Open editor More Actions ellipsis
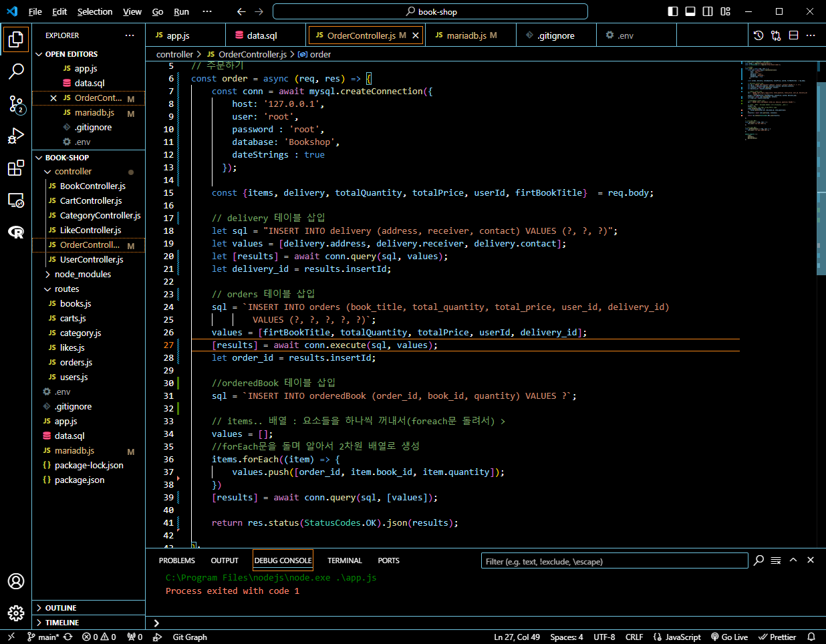 811,35
